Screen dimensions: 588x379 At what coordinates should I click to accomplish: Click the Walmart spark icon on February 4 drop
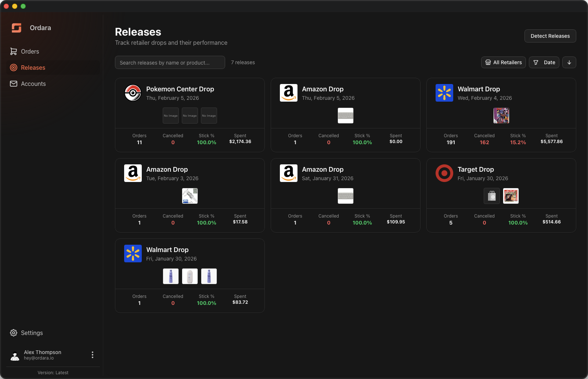point(444,93)
